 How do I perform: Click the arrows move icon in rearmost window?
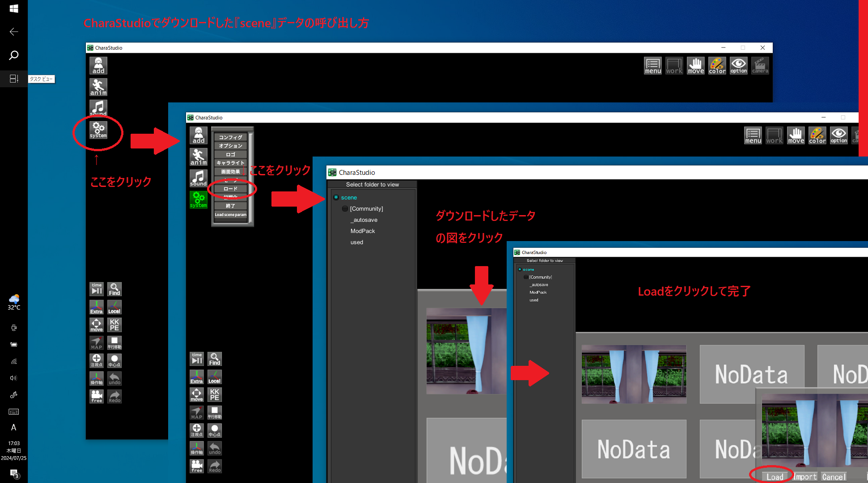(x=97, y=325)
